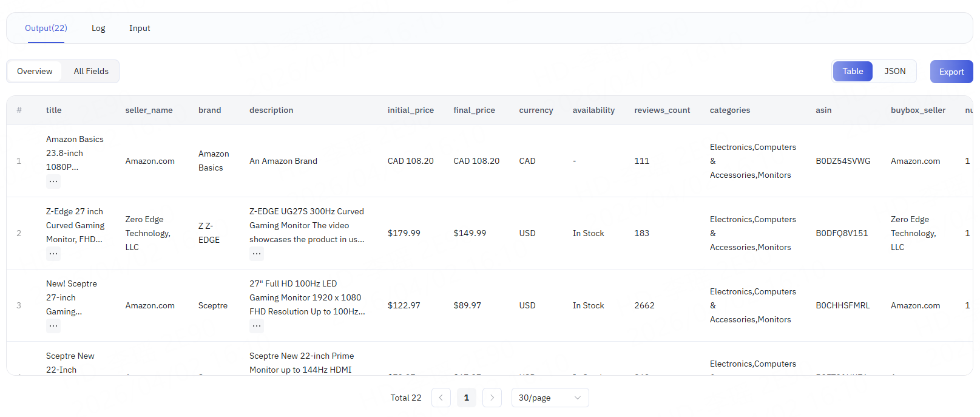Click the buybox_seller column header
The width and height of the screenshot is (980, 417).
point(918,110)
